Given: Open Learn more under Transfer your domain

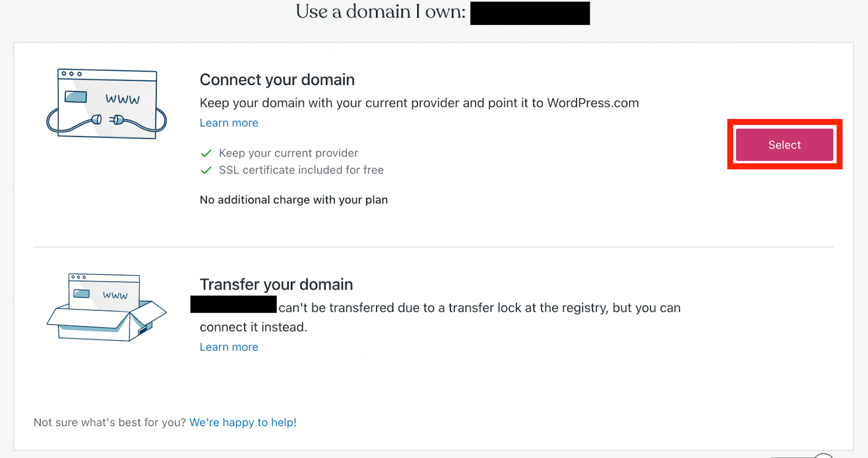Looking at the screenshot, I should [x=229, y=347].
